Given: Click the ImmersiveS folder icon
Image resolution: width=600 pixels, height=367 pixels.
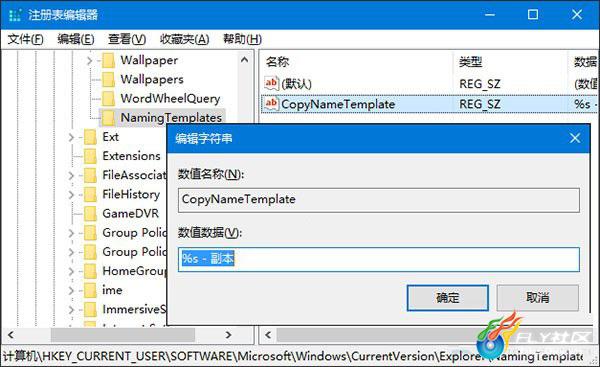Looking at the screenshot, I should [90, 309].
